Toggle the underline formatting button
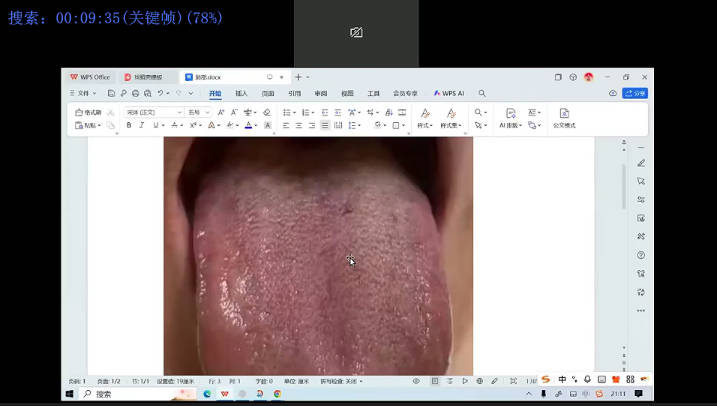This screenshot has width=717, height=406. point(154,126)
